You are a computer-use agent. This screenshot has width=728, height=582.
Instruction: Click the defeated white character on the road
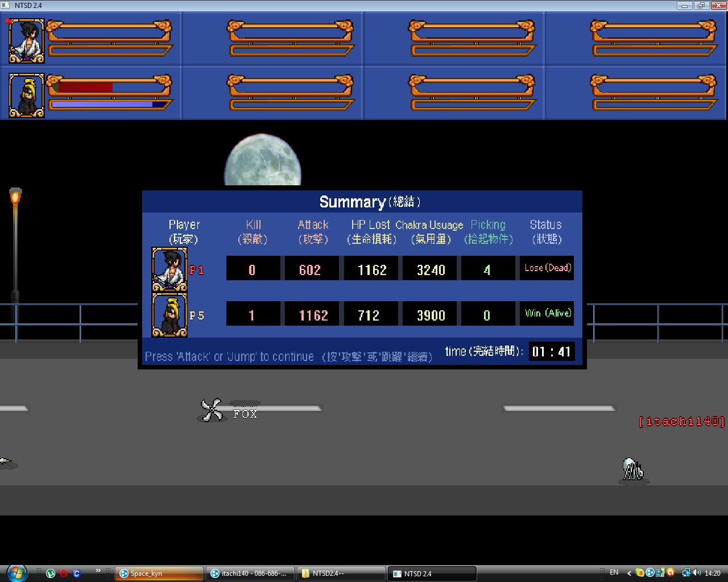[633, 471]
